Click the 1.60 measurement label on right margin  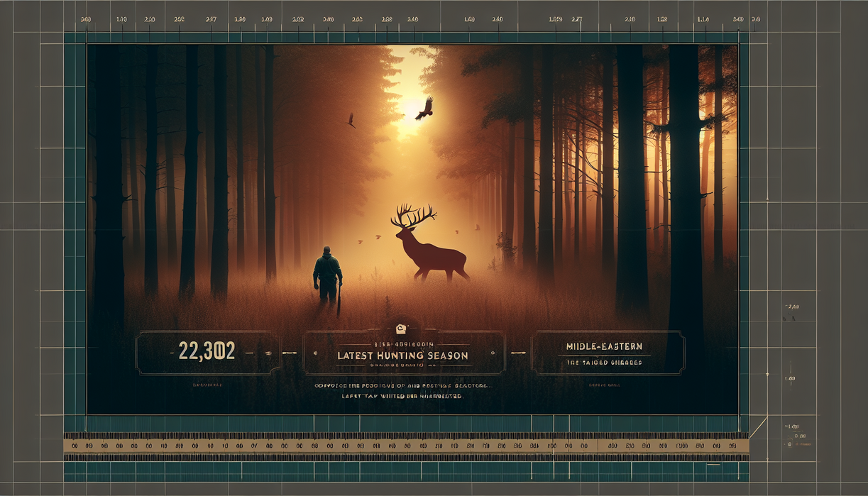pos(789,380)
